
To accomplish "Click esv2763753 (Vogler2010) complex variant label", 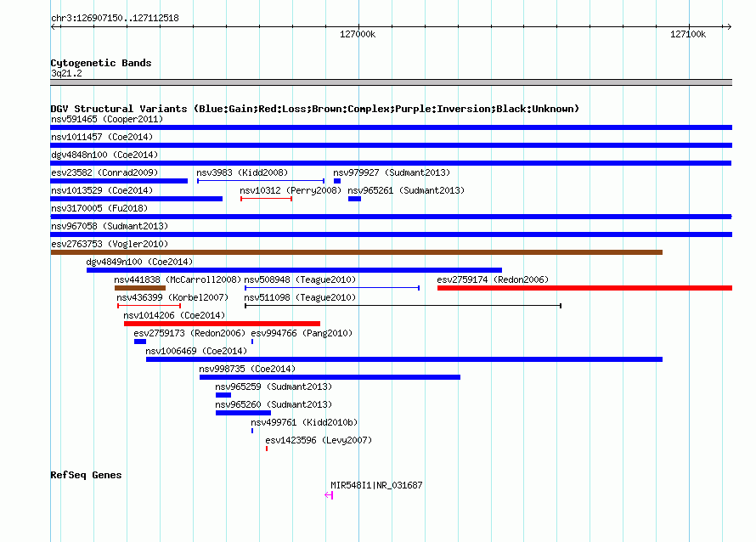I will (x=110, y=244).
